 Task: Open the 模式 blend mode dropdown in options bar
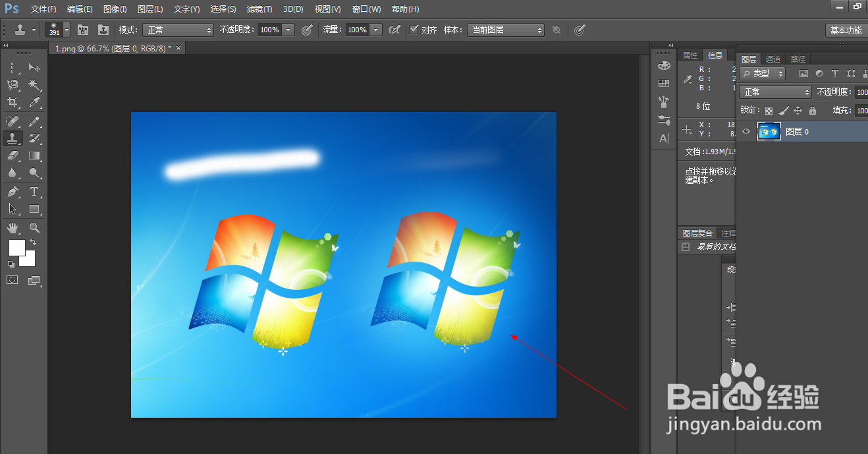179,30
